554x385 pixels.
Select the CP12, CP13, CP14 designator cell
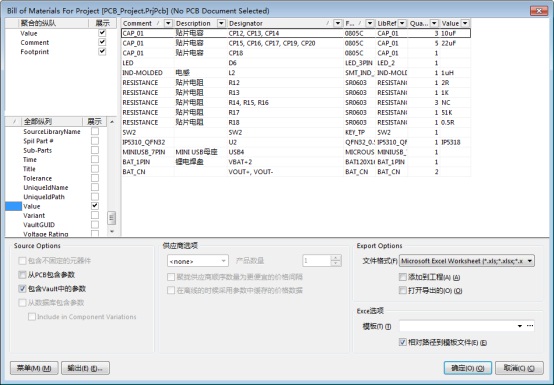tap(285, 33)
